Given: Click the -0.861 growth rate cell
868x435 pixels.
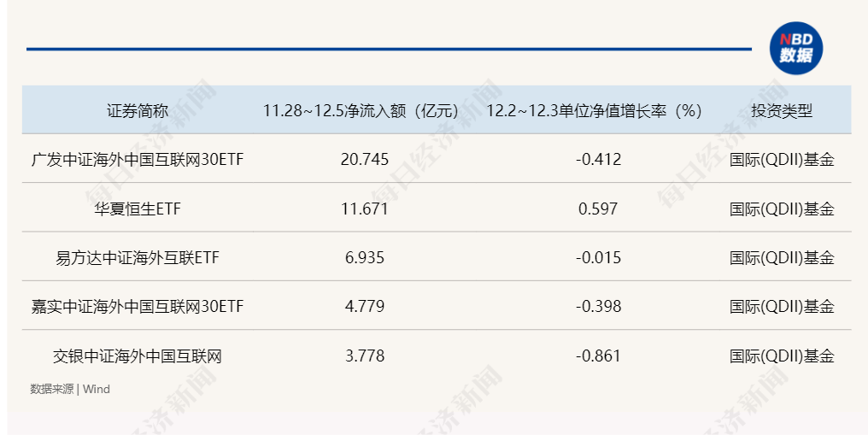Looking at the screenshot, I should coord(598,356).
